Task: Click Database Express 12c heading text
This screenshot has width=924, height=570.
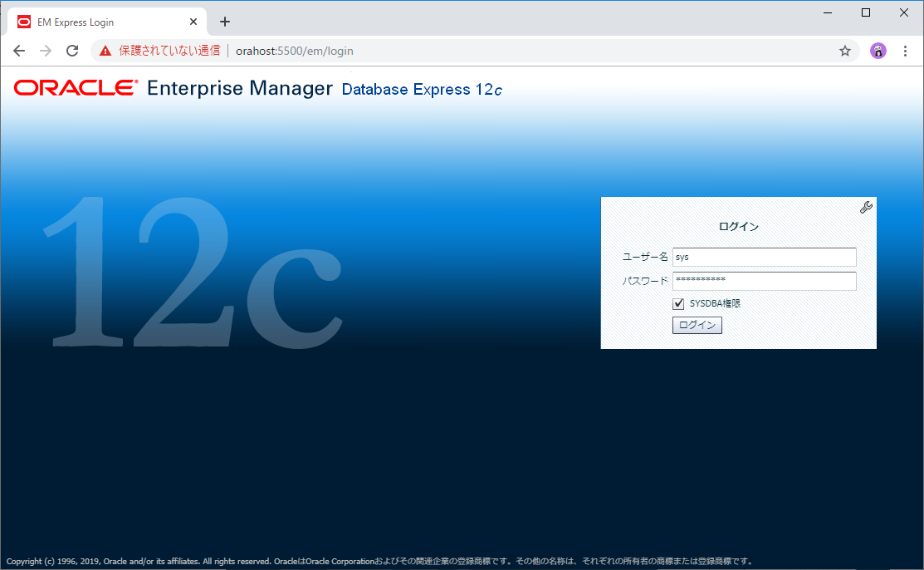Action: [x=422, y=89]
